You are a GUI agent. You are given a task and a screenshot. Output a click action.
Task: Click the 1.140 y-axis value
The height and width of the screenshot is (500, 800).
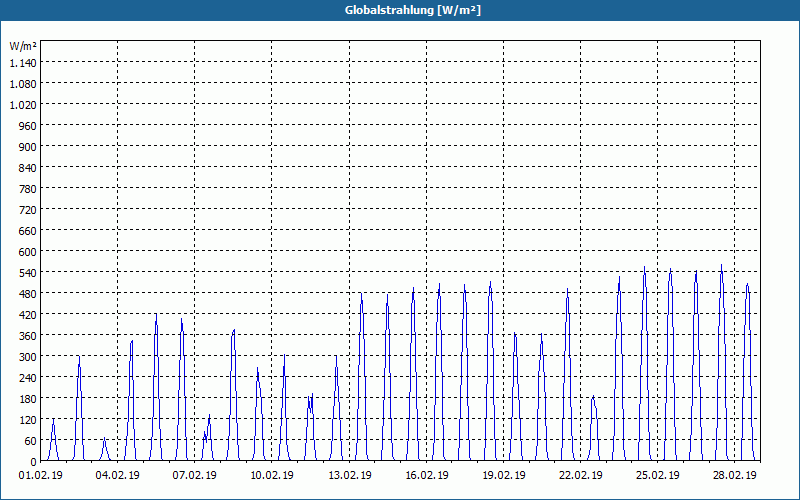[23, 63]
